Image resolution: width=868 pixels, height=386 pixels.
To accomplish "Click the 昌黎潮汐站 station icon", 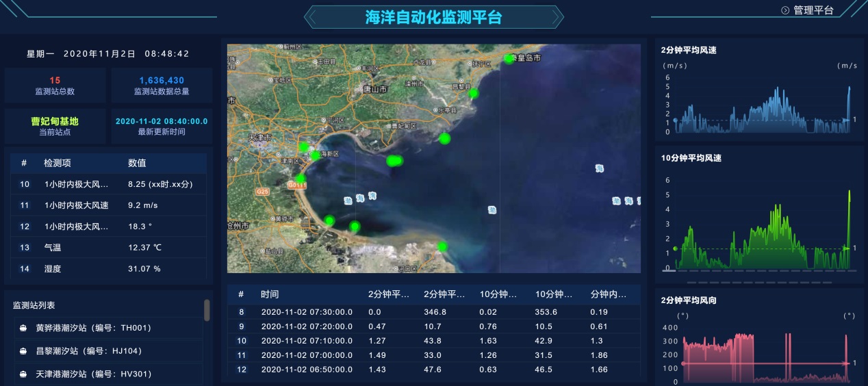I will [x=23, y=351].
